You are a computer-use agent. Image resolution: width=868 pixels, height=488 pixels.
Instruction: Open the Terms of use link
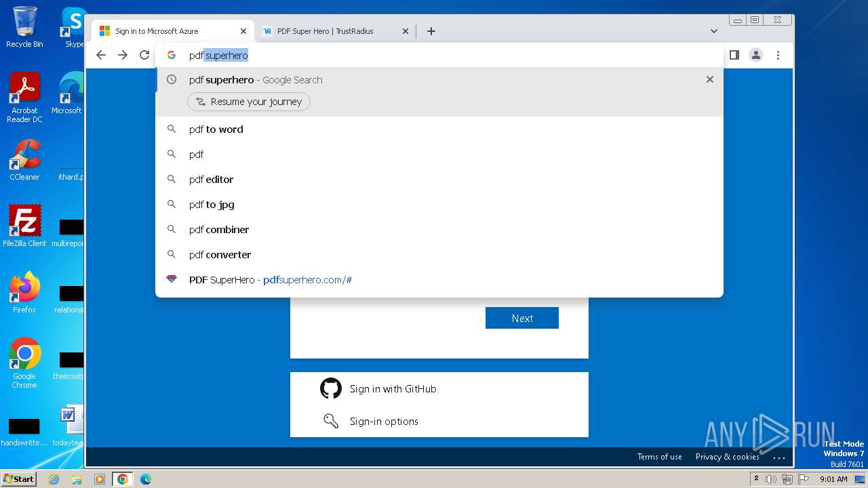coord(659,457)
